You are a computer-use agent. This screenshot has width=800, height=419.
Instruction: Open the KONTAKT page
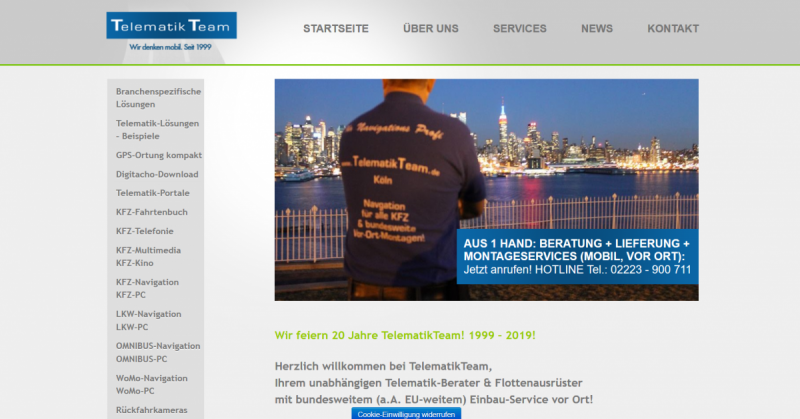[x=673, y=29]
